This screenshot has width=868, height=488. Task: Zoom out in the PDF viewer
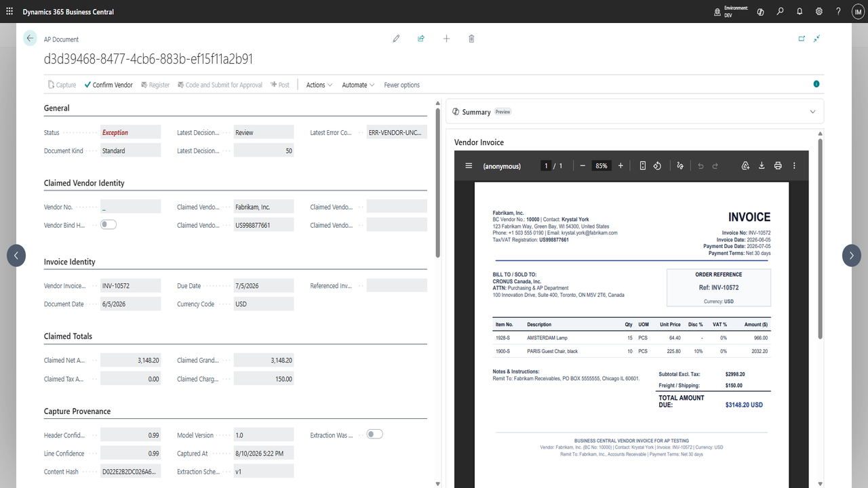[583, 165]
